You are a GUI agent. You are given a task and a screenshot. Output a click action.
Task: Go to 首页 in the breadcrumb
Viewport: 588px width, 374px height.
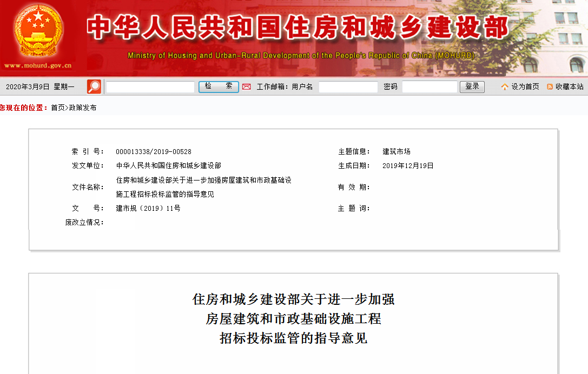(x=57, y=108)
